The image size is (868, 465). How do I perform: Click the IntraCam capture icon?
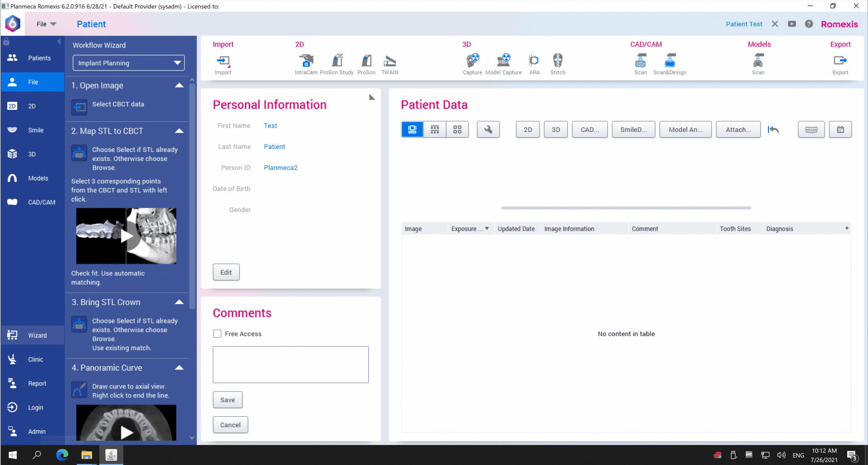point(306,61)
